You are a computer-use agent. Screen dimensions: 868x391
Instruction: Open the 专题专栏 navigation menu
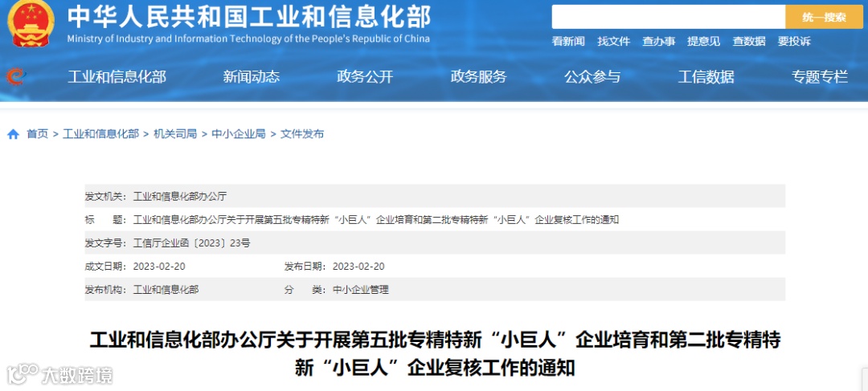(x=820, y=77)
